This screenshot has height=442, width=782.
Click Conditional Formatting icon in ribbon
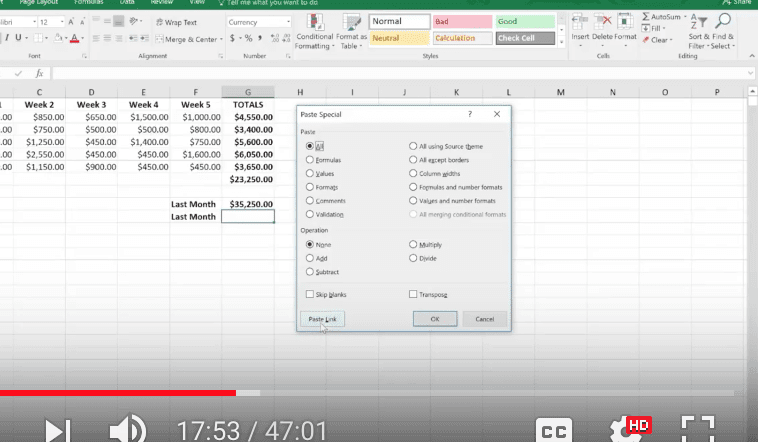[x=314, y=24]
